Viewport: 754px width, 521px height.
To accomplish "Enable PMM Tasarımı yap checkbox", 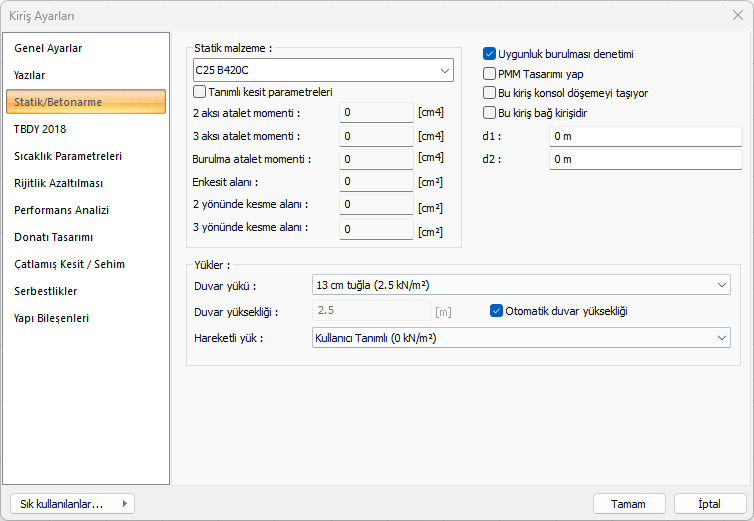I will pyautogui.click(x=490, y=73).
